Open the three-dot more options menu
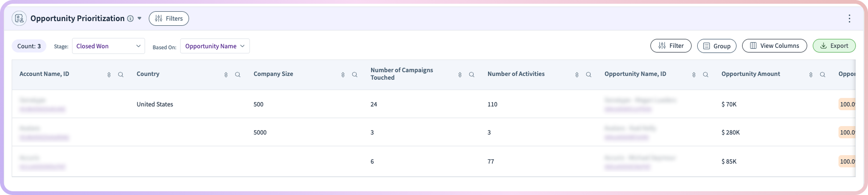Viewport: 868px width, 195px height. [x=849, y=19]
